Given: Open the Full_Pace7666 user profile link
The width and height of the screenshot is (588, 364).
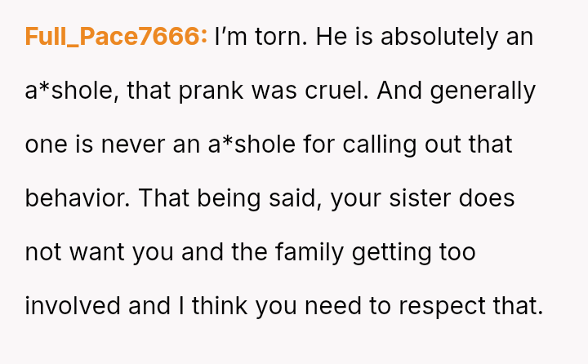Looking at the screenshot, I should 116,37.
